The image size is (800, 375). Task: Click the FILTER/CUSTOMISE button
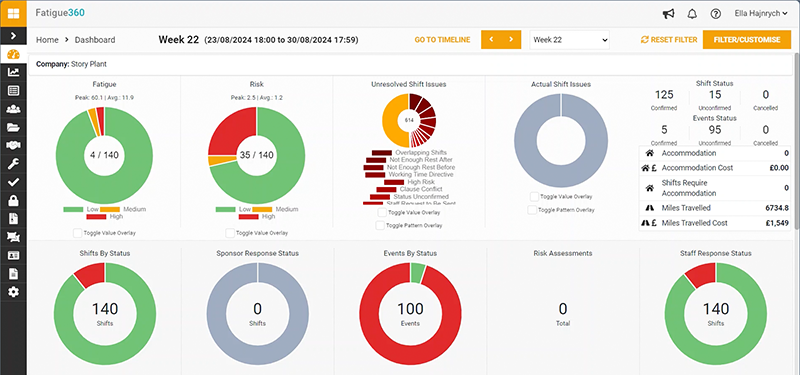(x=747, y=39)
